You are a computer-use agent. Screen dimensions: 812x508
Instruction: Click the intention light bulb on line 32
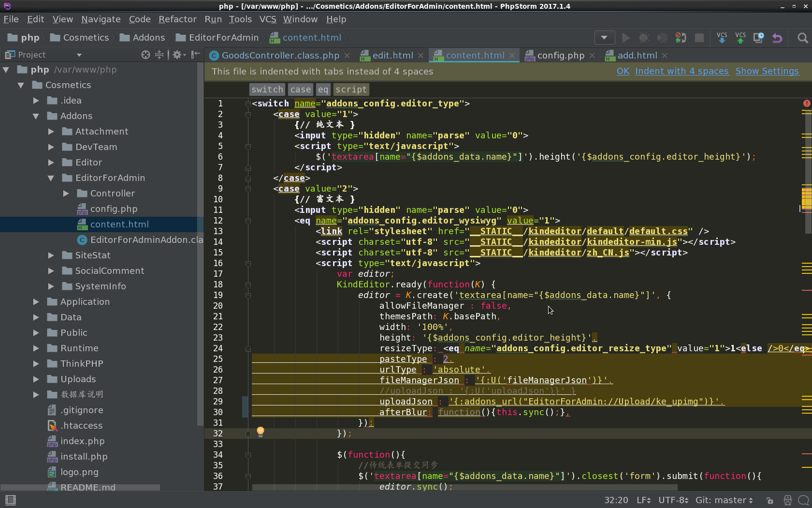point(261,431)
